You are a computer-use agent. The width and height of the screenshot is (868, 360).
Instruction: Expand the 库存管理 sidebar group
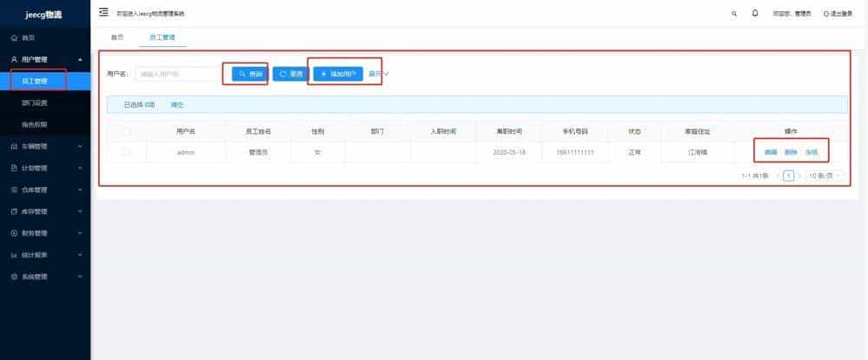pyautogui.click(x=45, y=211)
